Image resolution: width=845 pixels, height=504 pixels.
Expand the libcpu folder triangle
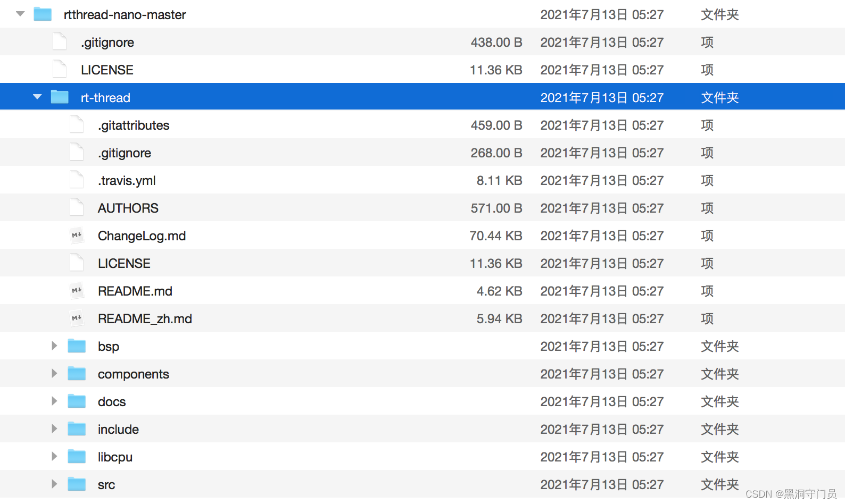coord(54,456)
